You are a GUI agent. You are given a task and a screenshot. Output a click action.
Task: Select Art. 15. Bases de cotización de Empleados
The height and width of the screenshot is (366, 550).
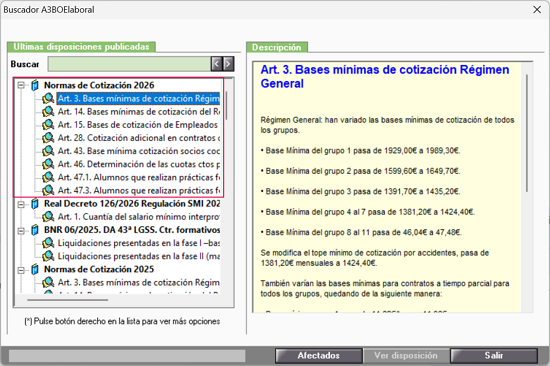(x=138, y=125)
